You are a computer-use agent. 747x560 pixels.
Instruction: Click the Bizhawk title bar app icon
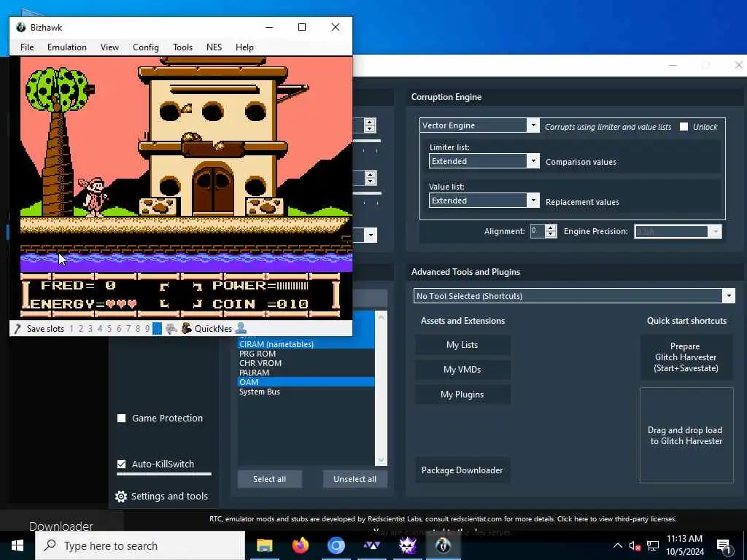tap(21, 27)
